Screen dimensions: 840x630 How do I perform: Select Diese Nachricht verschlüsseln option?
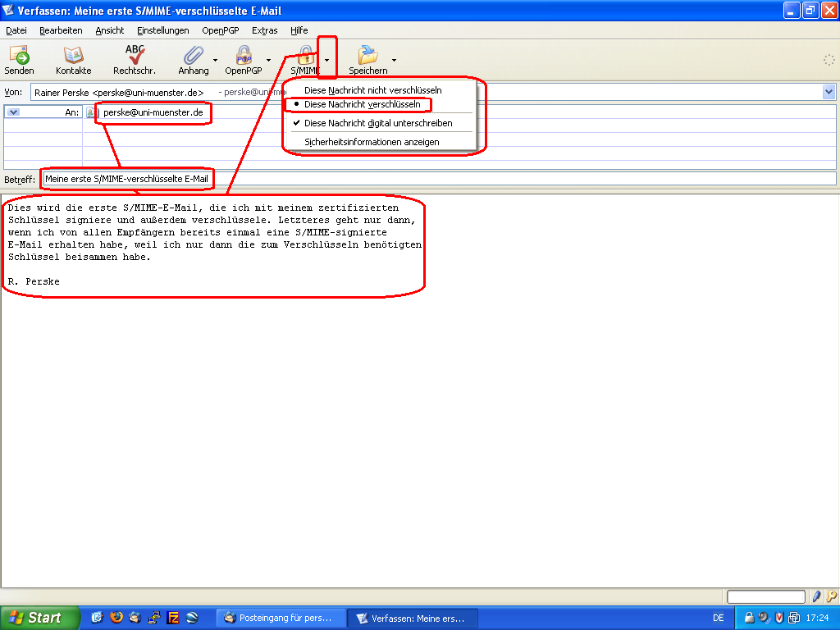point(362,104)
